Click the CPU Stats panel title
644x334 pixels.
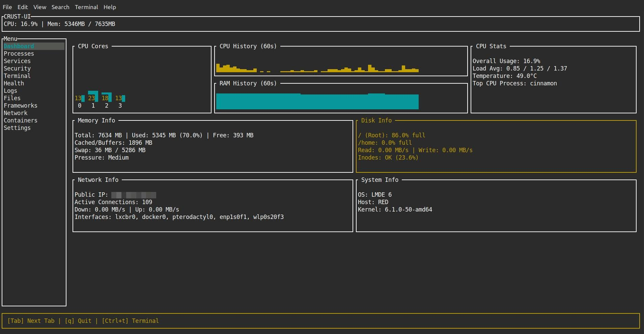491,46
